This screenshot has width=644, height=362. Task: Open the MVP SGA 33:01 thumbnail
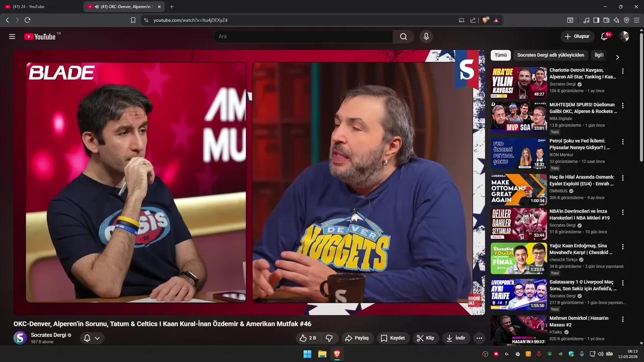(x=519, y=117)
